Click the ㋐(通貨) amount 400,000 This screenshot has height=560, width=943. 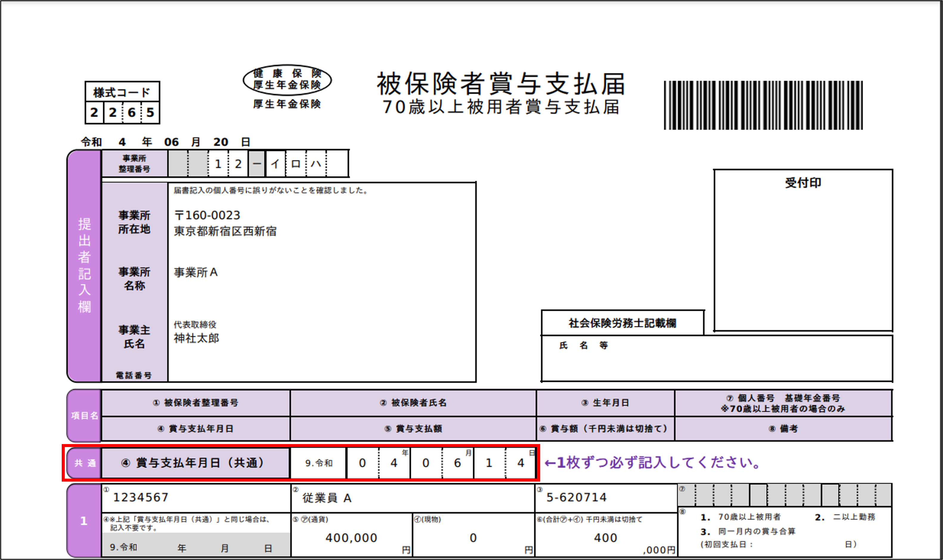[352, 538]
